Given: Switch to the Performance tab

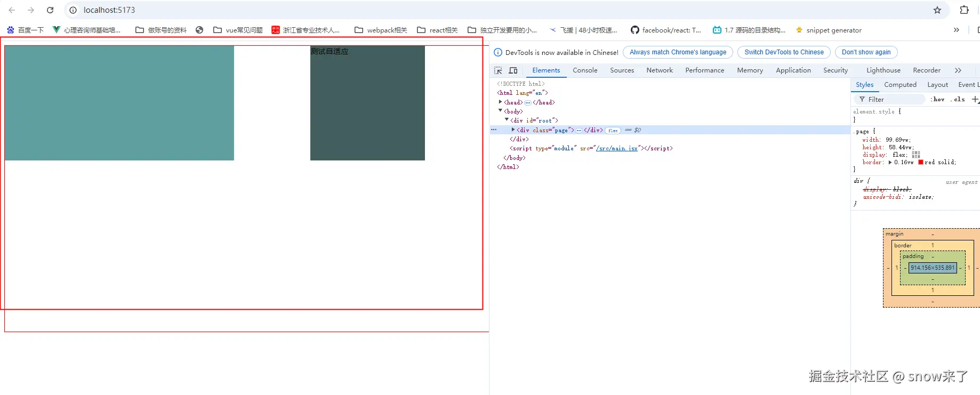Looking at the screenshot, I should click(704, 70).
